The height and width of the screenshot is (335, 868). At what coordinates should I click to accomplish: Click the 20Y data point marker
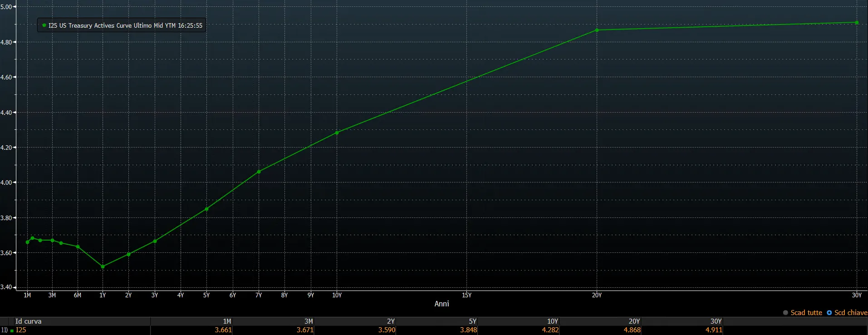click(597, 30)
